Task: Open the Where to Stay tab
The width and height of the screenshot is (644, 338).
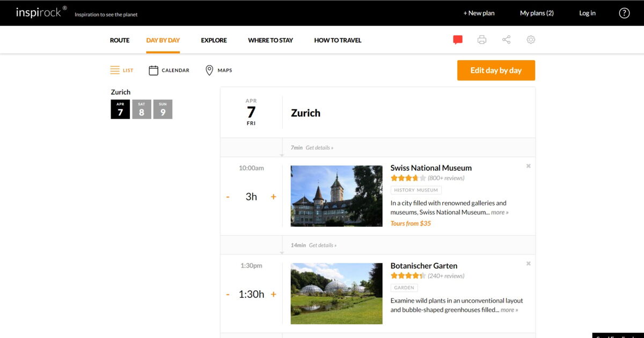Action: pos(270,40)
